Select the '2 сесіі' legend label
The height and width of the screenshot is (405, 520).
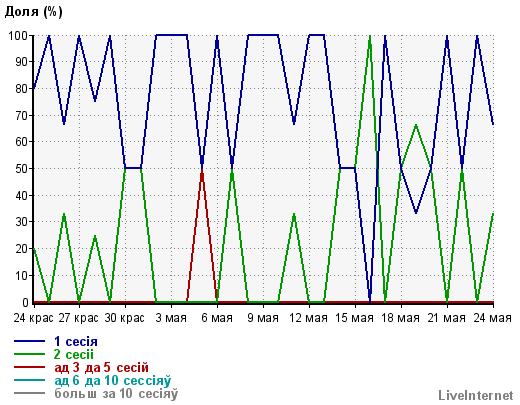tap(74, 354)
